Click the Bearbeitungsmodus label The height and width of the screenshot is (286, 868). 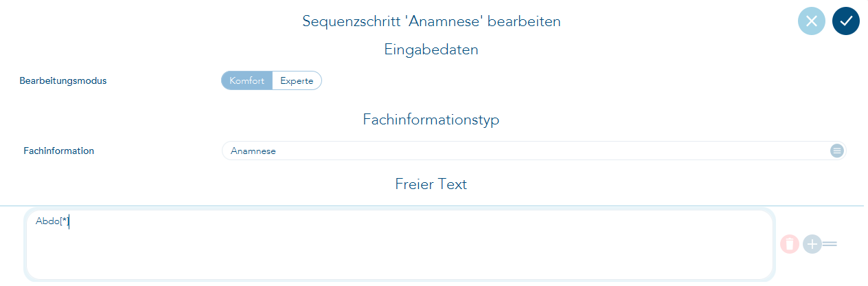pos(63,80)
